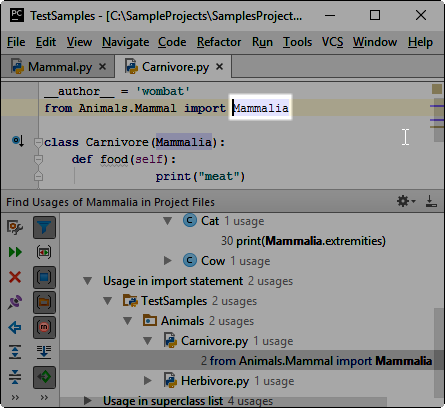Pin the Find Usages tab
Image resolution: width=445 pixels, height=408 pixels.
(15, 302)
